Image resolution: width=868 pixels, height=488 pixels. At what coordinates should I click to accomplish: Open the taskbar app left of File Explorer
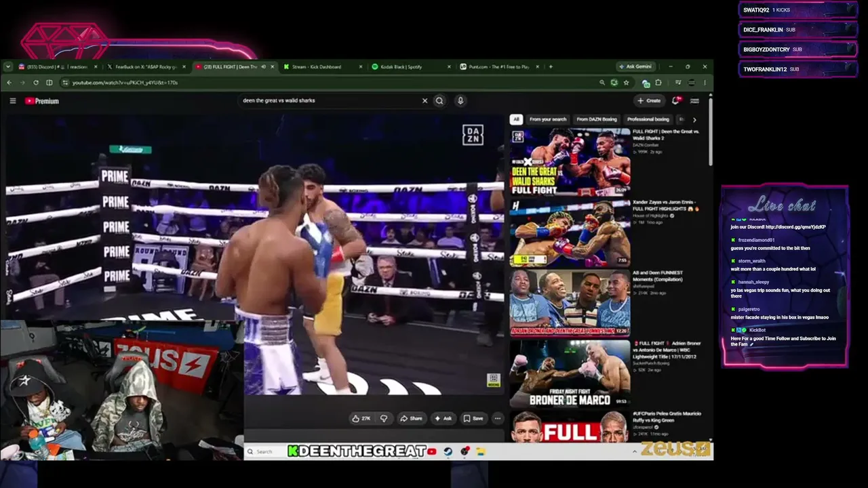click(465, 451)
